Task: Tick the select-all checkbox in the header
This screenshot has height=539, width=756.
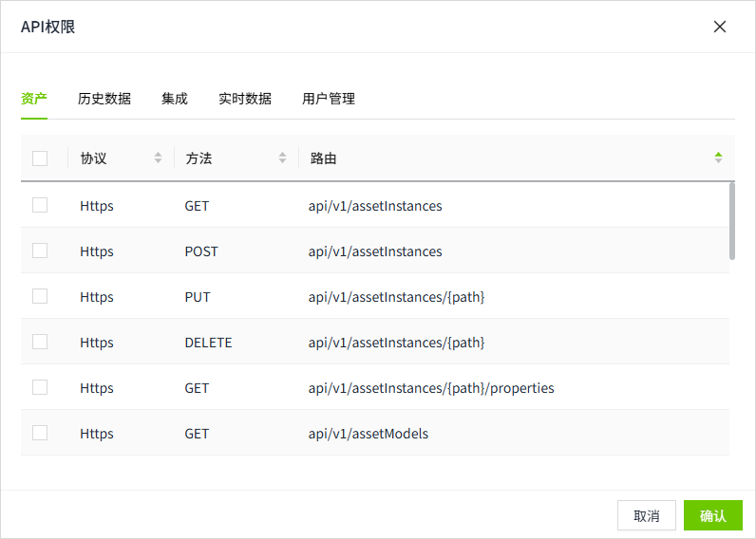Action: [40, 158]
